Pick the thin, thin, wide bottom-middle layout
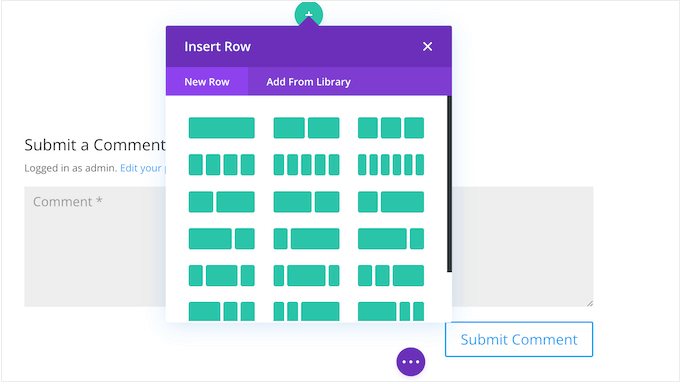Image resolution: width=680 pixels, height=384 pixels. (x=306, y=312)
